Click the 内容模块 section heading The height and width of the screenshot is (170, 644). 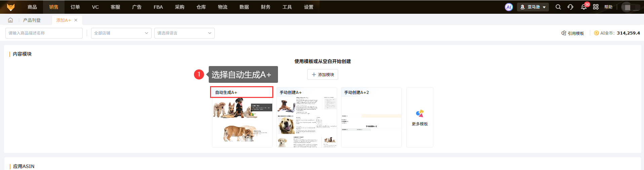pos(22,54)
